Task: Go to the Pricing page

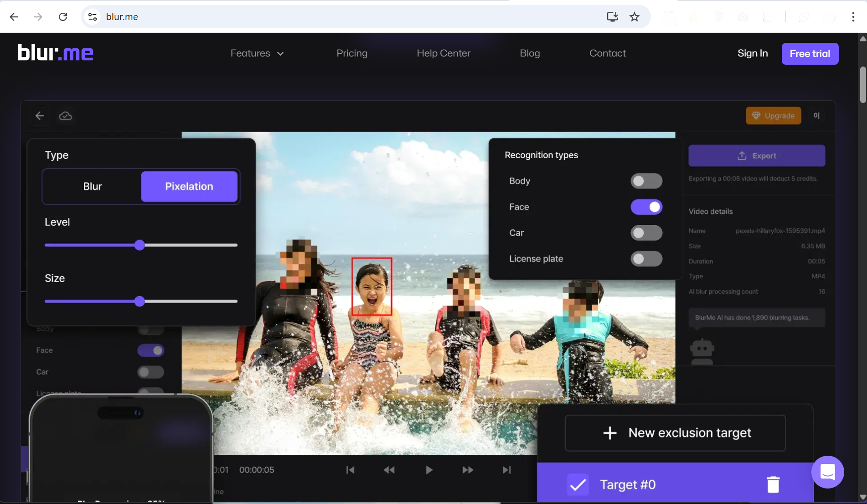Action: click(351, 53)
